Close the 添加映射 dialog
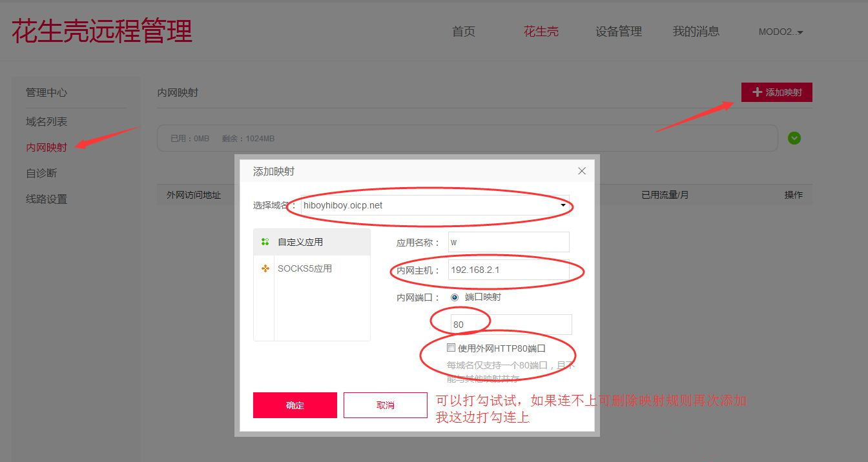Screen dimensions: 868x462 pos(582,171)
